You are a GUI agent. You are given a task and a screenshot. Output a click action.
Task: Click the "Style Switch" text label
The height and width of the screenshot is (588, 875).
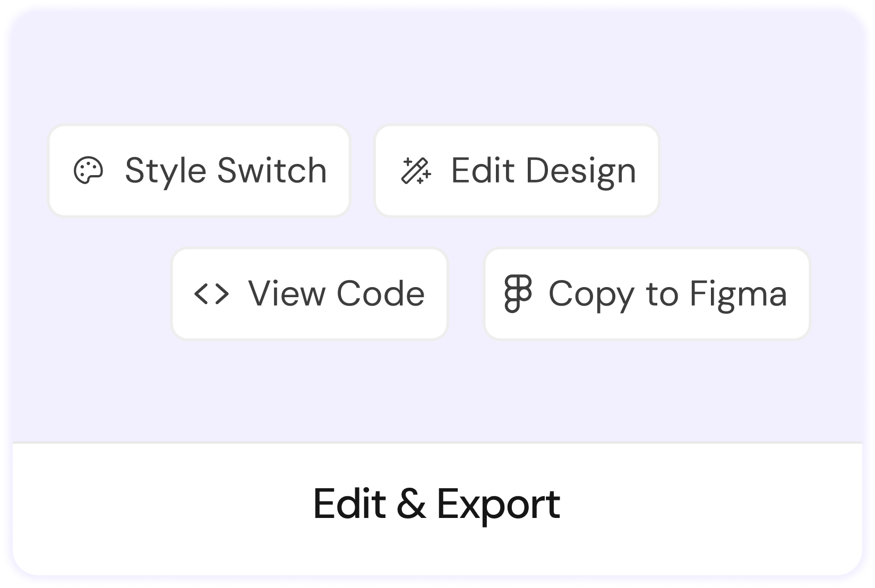click(226, 171)
